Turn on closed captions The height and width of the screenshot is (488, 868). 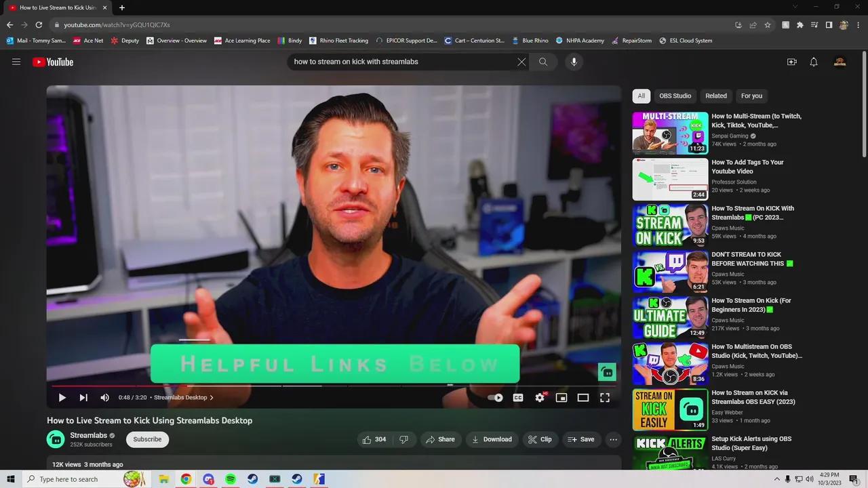518,398
